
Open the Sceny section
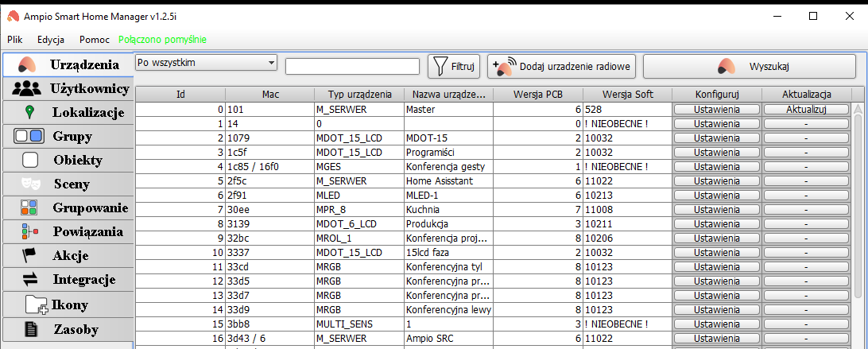click(68, 184)
